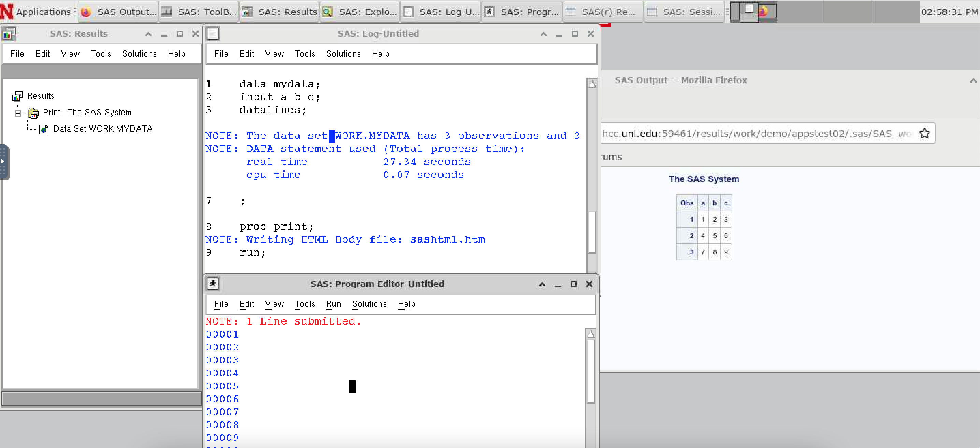This screenshot has width=980, height=448.
Task: Switch to SAS: ToolBox taskbar item
Action: coord(199,12)
